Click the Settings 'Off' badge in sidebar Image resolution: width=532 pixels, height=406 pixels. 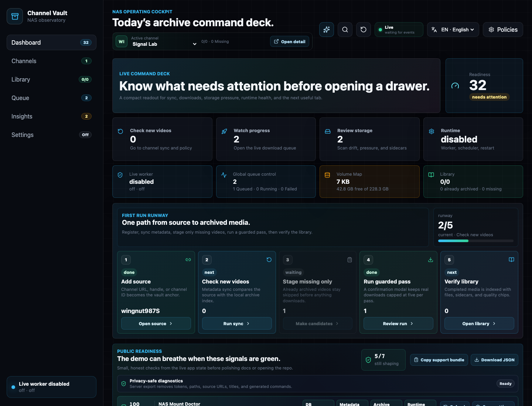tap(85, 135)
